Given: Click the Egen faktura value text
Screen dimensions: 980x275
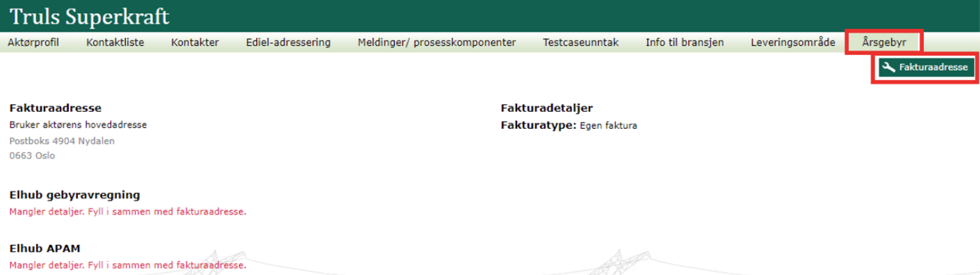Looking at the screenshot, I should point(608,126).
